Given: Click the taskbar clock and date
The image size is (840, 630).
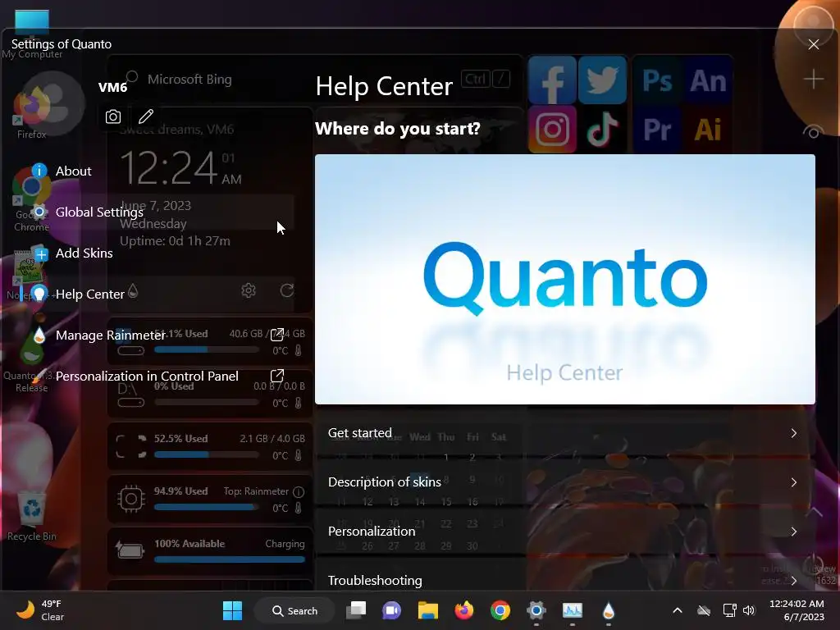Looking at the screenshot, I should [797, 610].
